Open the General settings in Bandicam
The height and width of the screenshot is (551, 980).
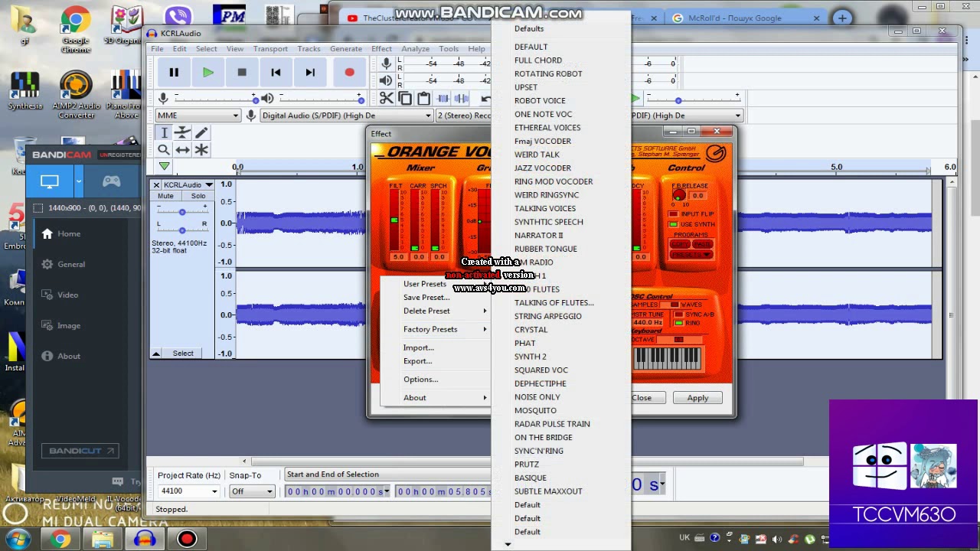[x=71, y=264]
